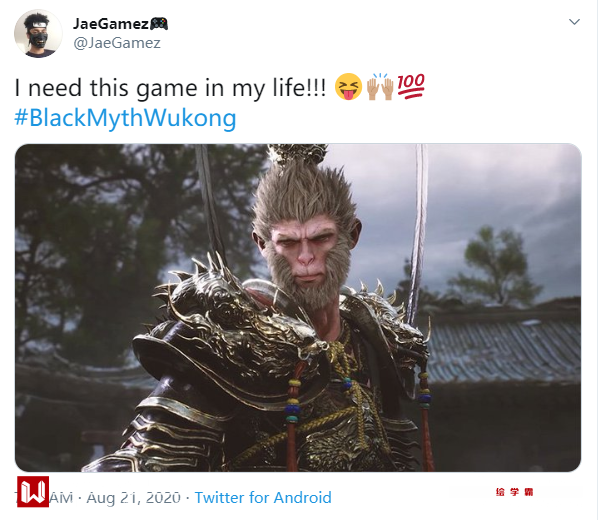Click the AM timestamp text

(x=61, y=498)
